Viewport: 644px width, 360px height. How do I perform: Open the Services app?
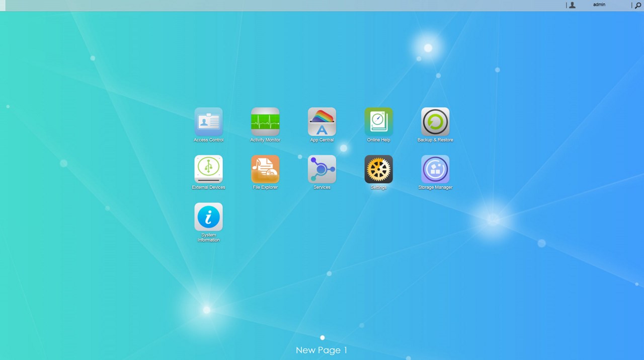322,169
